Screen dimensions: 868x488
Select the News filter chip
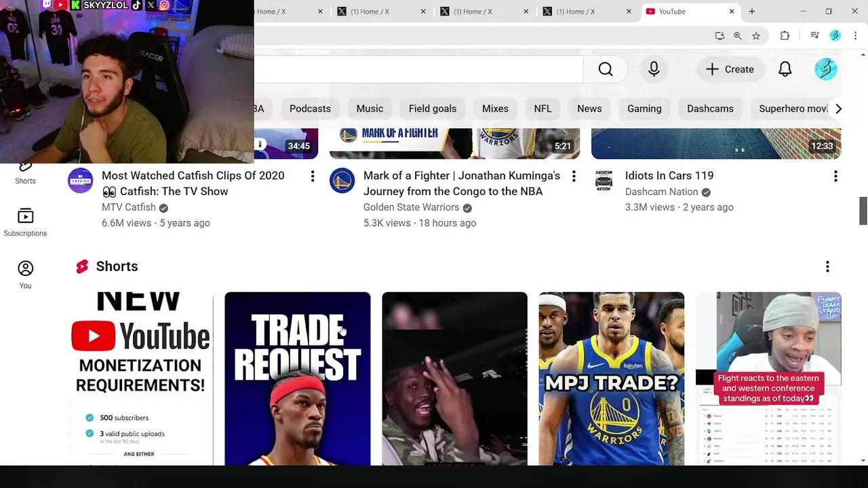pos(589,108)
